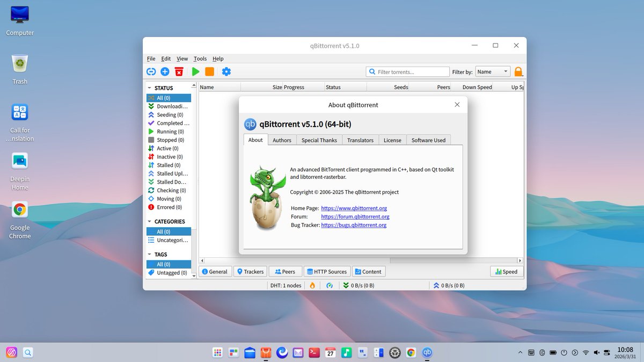The image size is (644, 362).
Task: Switch to the License tab
Action: pos(392,140)
